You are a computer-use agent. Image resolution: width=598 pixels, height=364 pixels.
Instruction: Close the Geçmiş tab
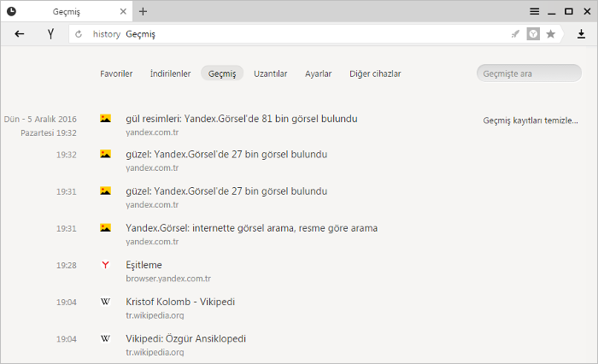click(123, 11)
